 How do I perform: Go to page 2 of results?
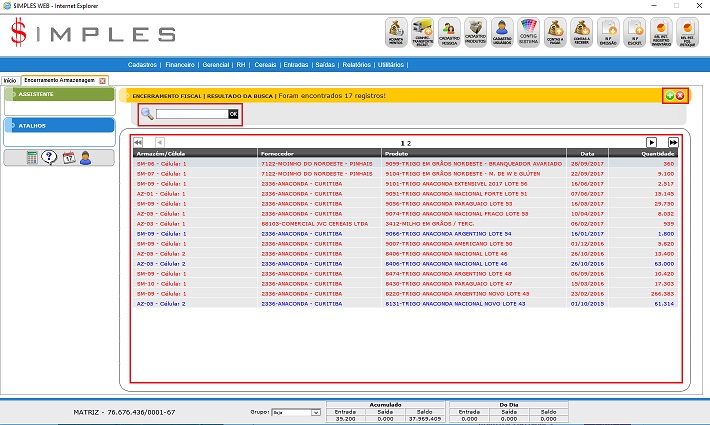tap(409, 143)
